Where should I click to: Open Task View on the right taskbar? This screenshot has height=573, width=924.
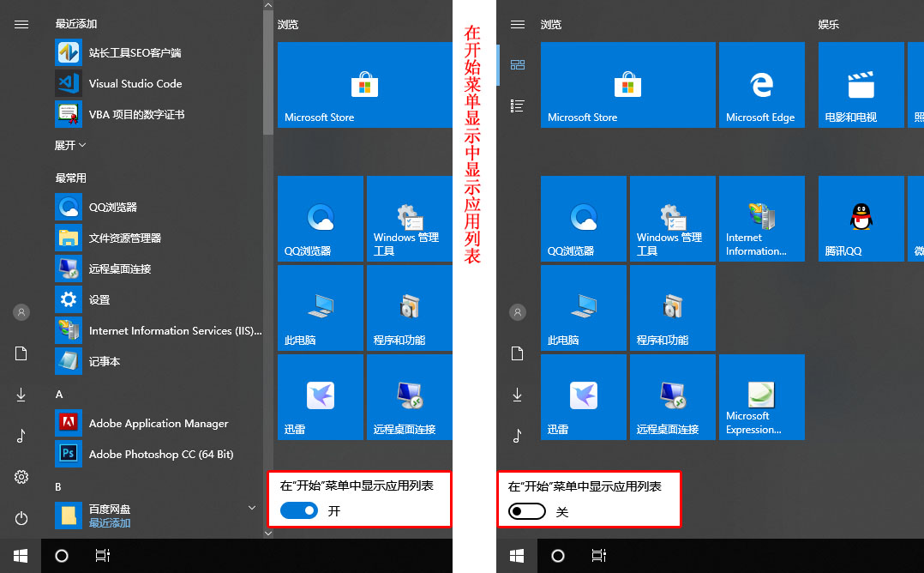[x=598, y=556]
